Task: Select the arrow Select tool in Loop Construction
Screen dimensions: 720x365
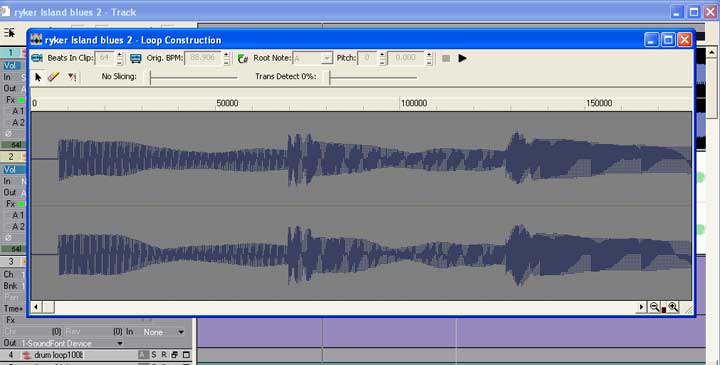Action: click(38, 77)
